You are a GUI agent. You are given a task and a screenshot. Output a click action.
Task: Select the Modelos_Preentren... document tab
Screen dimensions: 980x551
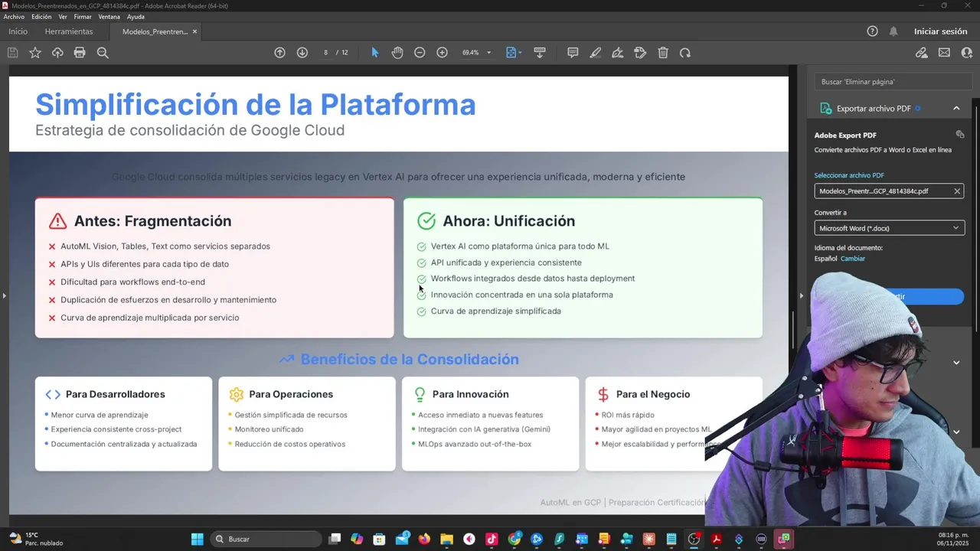coord(155,31)
